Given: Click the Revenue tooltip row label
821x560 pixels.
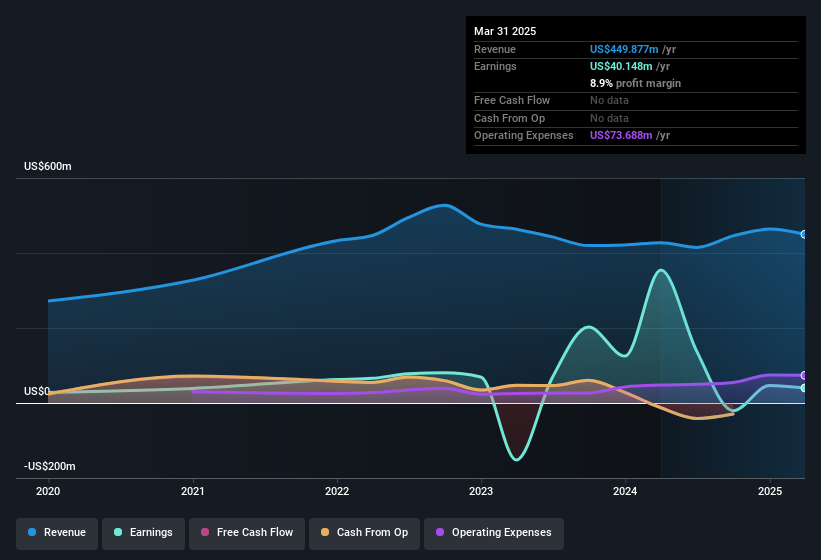Looking at the screenshot, I should pos(495,49).
